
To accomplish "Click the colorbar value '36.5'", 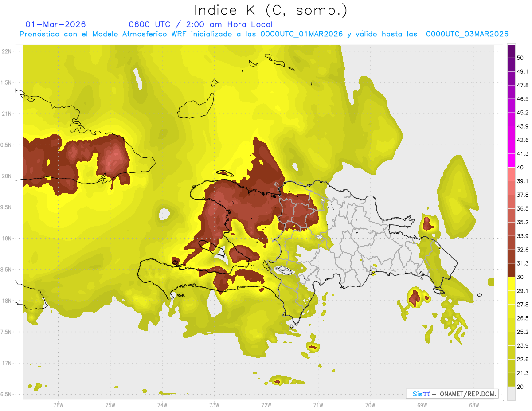I will 523,209.
